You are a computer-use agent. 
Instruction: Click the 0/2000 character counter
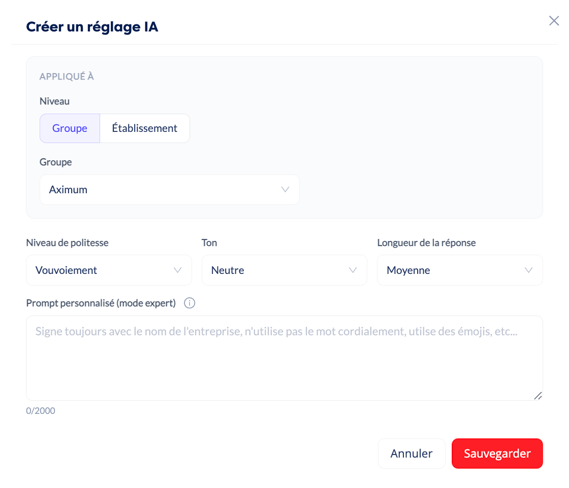40,411
